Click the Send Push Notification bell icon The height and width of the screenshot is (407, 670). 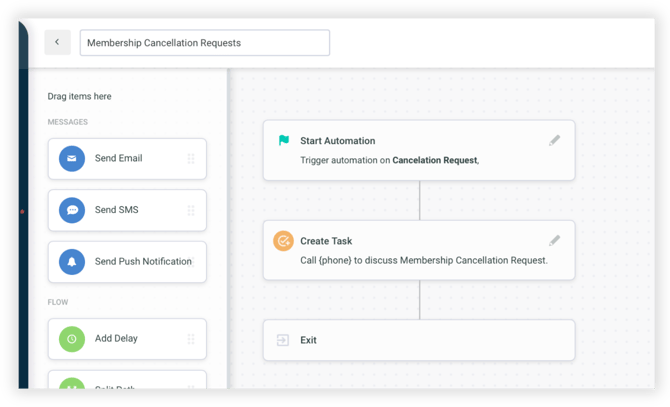[x=72, y=261]
